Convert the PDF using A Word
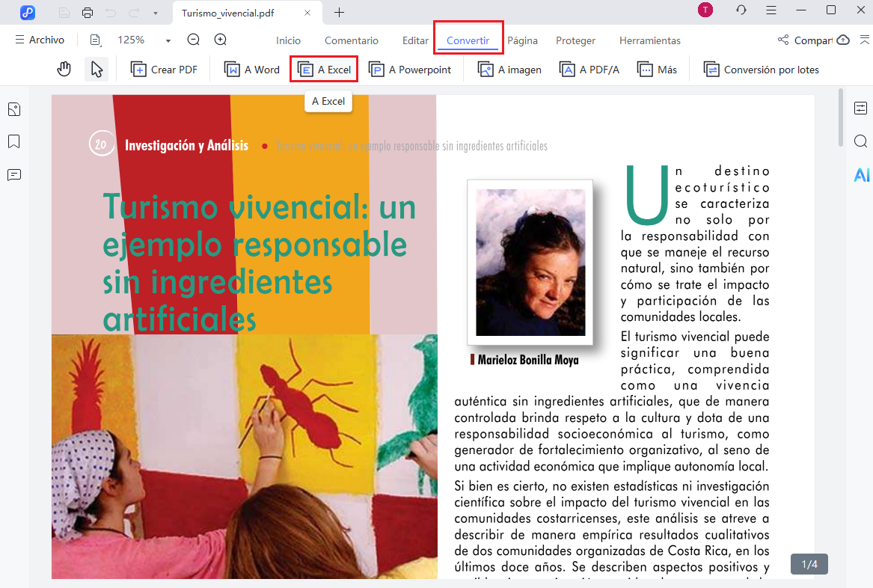Screen dimensions: 873x588 (x=252, y=70)
